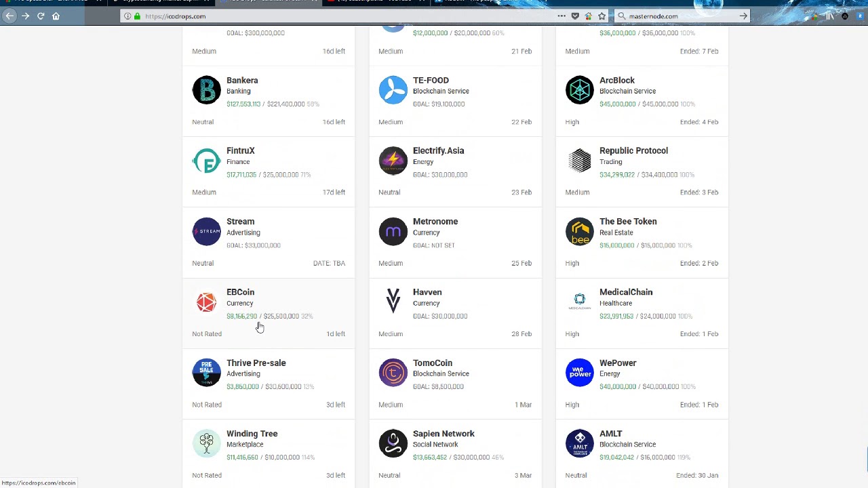The image size is (868, 488).
Task: Click Stream's 'DATE: TBA' text
Action: (329, 263)
